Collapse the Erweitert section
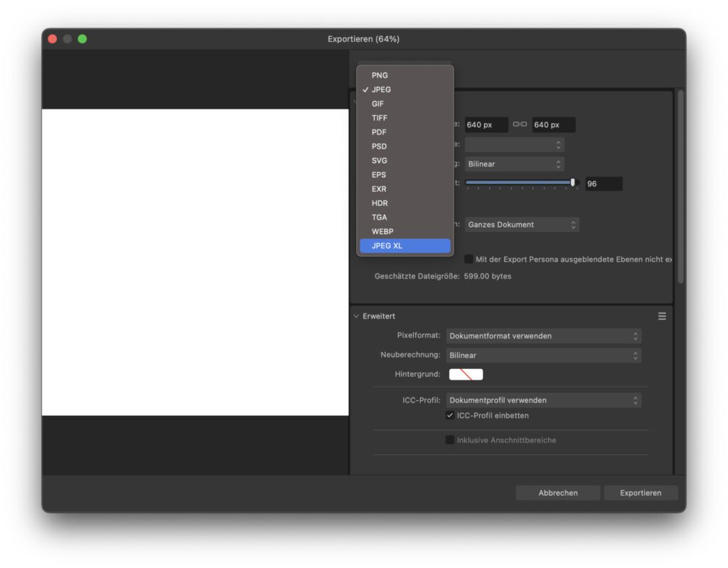 [355, 316]
